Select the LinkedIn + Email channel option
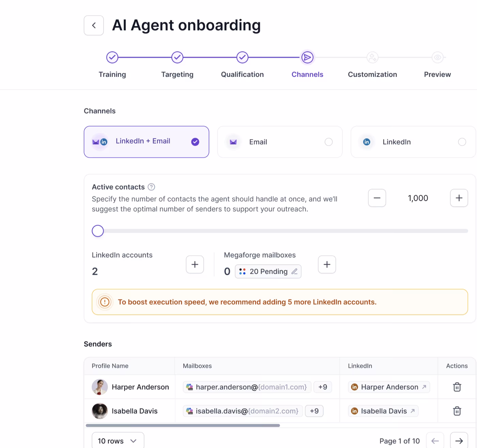Image resolution: width=477 pixels, height=448 pixels. pyautogui.click(x=147, y=142)
